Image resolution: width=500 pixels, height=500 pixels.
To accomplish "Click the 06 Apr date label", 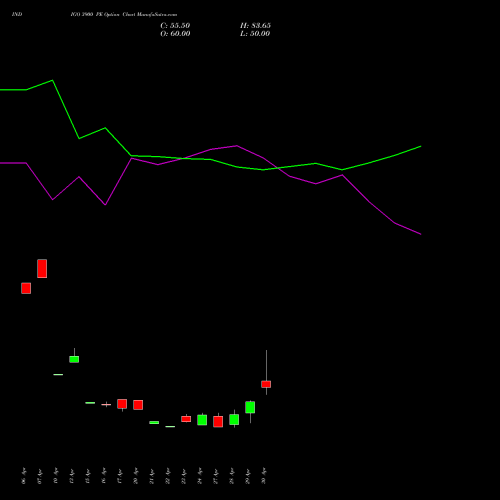I will 23,476.
